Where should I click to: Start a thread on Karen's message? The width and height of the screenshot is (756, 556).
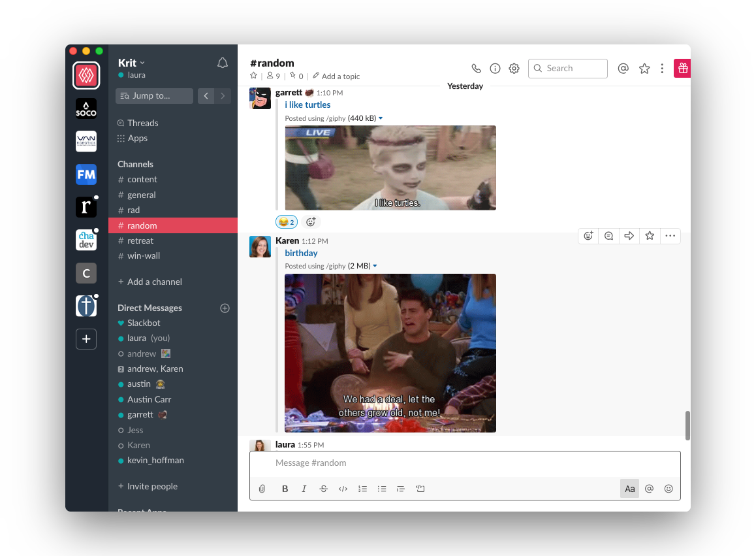(x=609, y=236)
